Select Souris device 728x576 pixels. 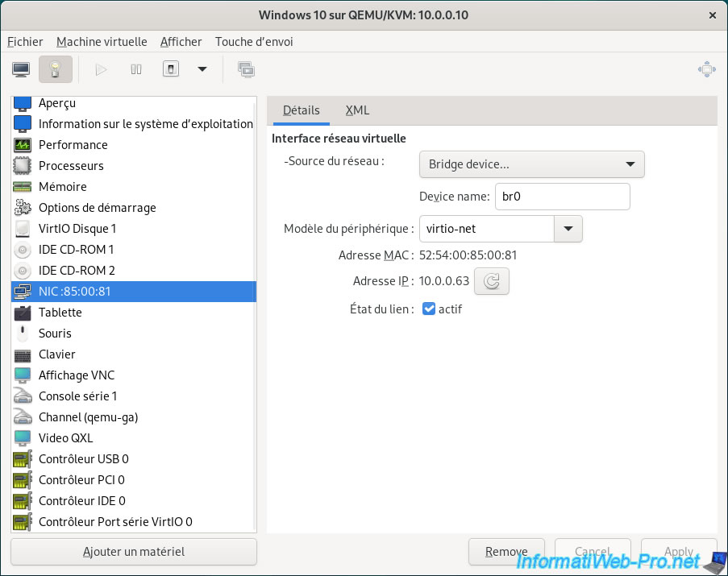point(134,333)
